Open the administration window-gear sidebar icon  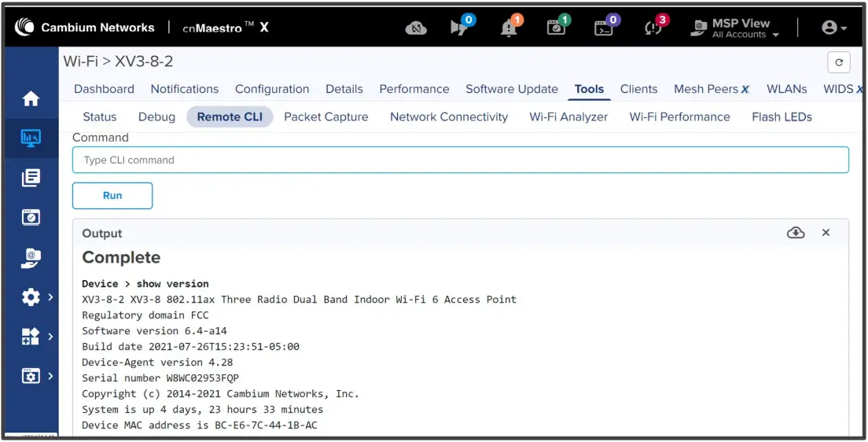pyautogui.click(x=31, y=376)
